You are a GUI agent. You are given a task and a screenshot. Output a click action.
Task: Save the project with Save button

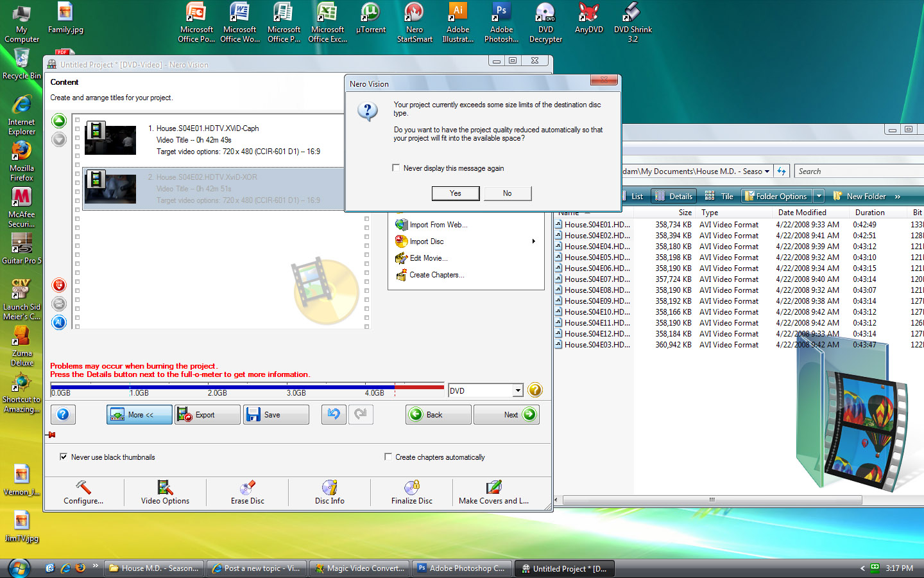276,414
